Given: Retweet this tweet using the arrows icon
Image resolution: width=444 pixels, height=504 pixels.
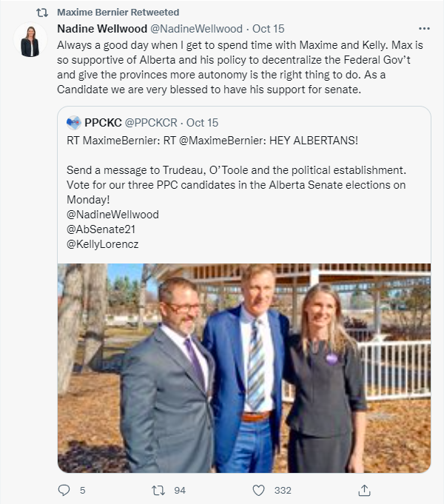Looking at the screenshot, I should point(157,490).
